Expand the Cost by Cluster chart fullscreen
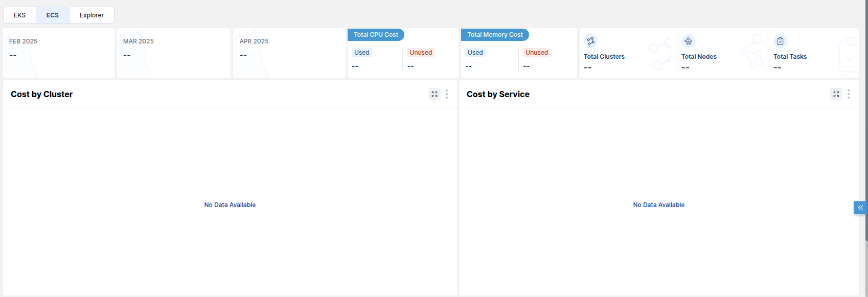This screenshot has height=297, width=868. (435, 94)
